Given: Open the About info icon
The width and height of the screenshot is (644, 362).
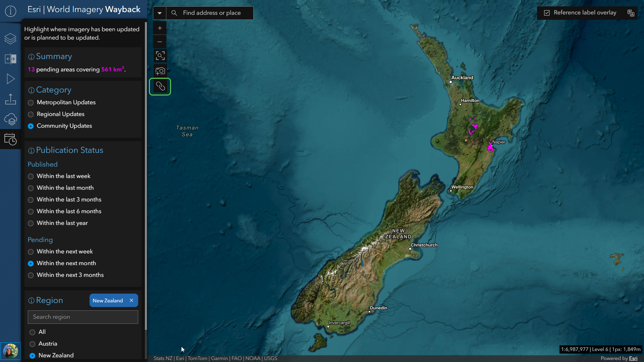Looking at the screenshot, I should [10, 11].
